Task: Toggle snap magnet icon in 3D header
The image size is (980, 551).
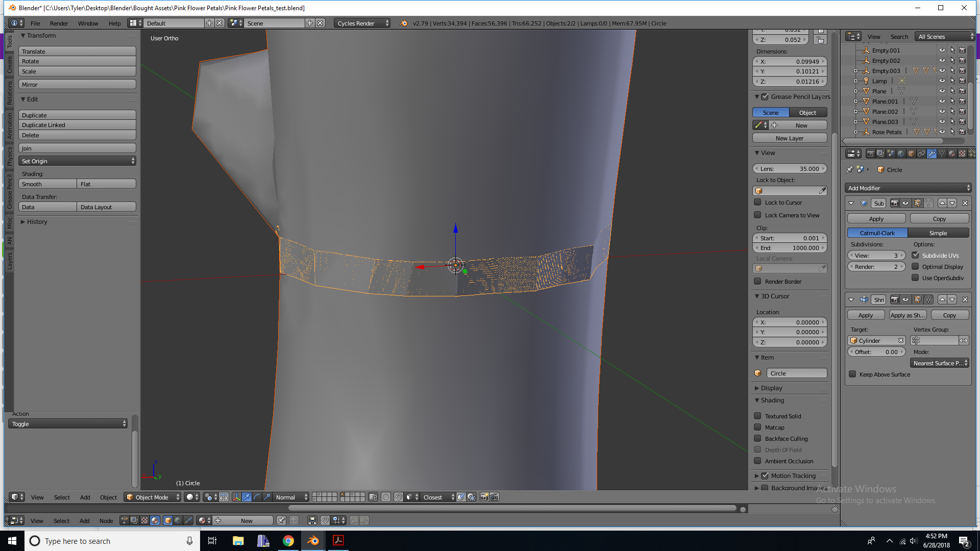Action: 398,497
